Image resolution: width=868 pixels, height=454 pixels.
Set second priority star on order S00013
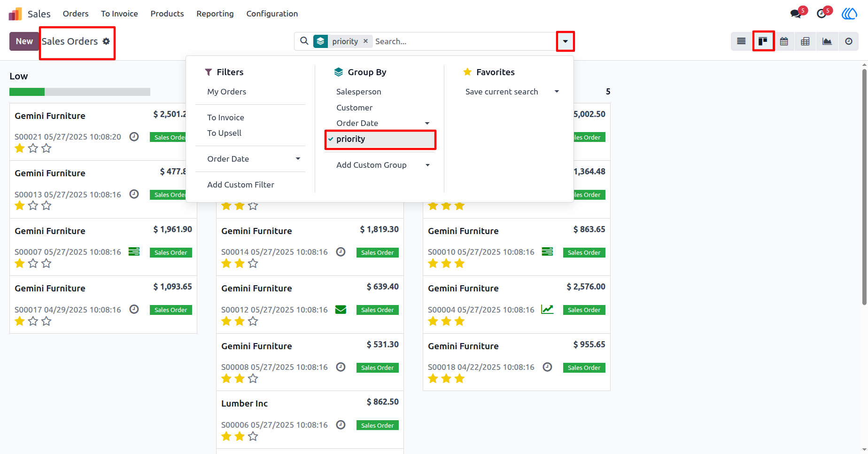click(x=33, y=205)
